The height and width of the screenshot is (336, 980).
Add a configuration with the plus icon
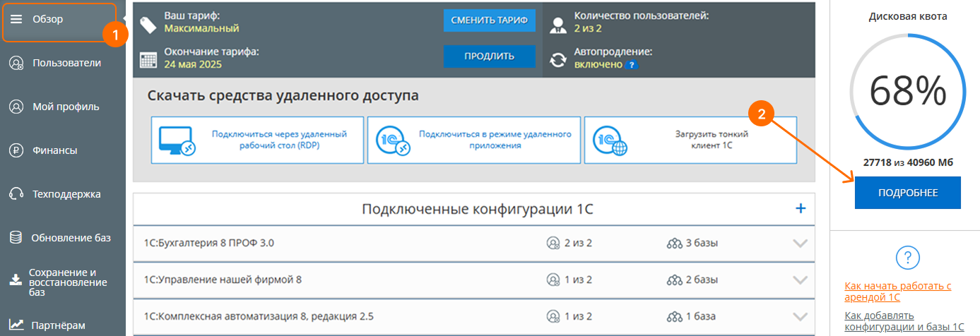click(801, 208)
